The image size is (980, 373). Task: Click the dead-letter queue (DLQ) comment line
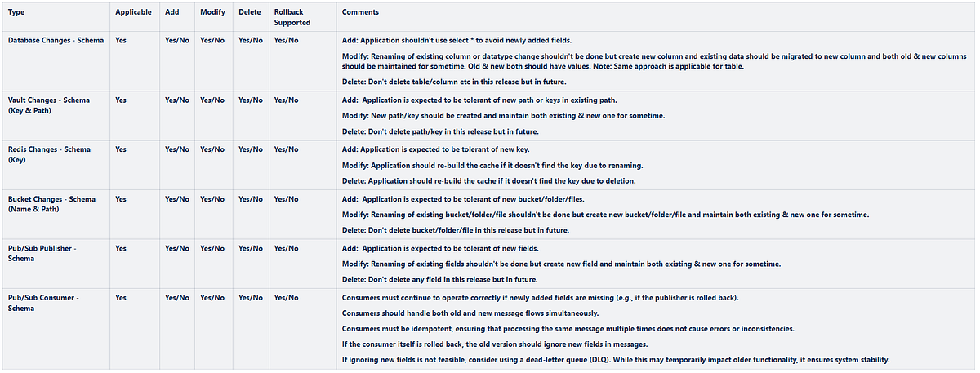point(616,360)
